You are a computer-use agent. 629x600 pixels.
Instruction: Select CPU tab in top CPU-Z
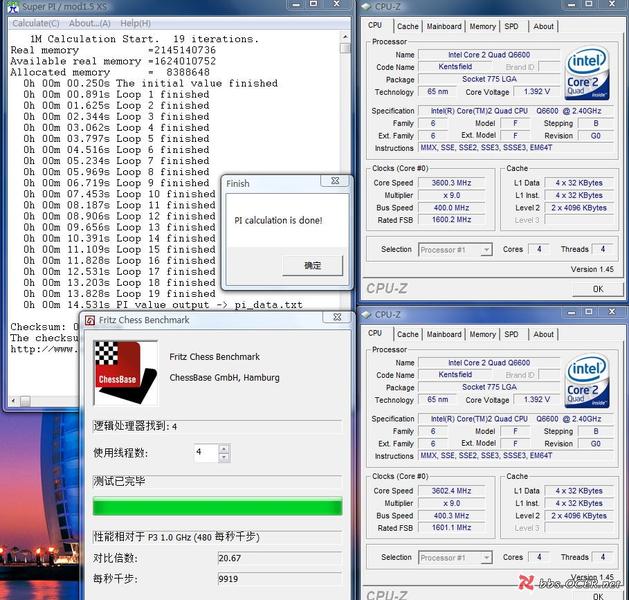[x=375, y=25]
